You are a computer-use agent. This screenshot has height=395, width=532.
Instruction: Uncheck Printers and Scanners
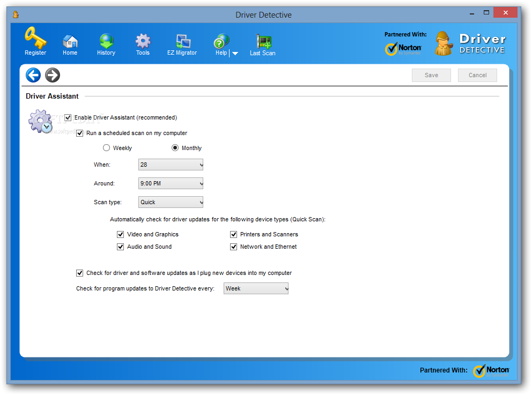[233, 234]
